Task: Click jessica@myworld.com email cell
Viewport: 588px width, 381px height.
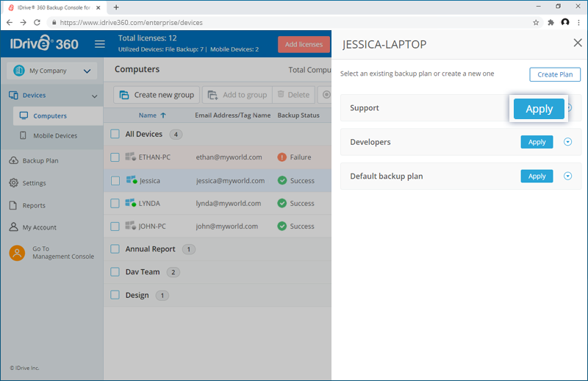Action: click(230, 180)
